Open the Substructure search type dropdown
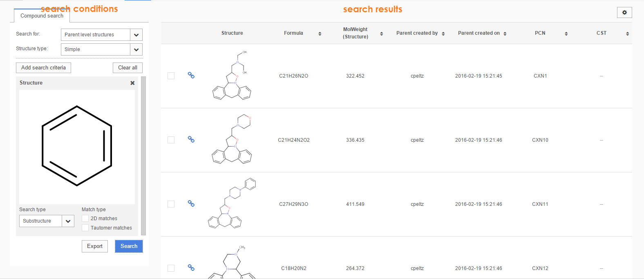The width and height of the screenshot is (644, 279). [x=68, y=221]
